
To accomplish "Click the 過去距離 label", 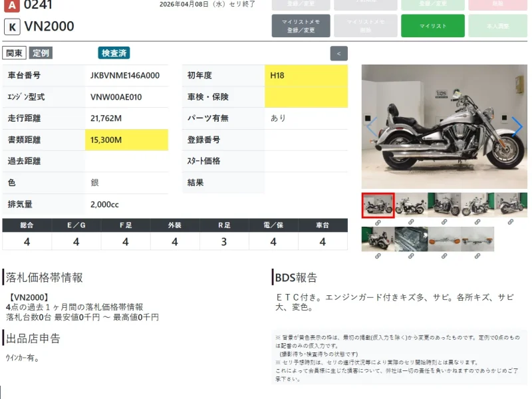I will (24, 161).
